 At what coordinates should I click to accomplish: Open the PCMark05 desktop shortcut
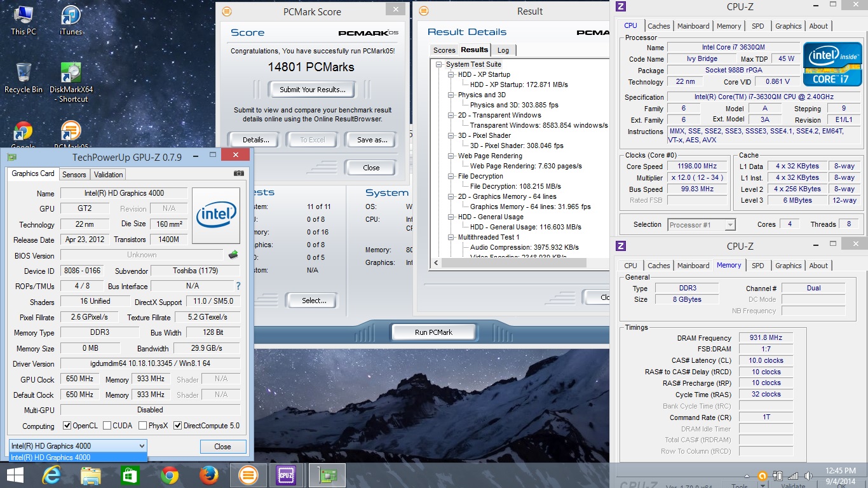(71, 135)
